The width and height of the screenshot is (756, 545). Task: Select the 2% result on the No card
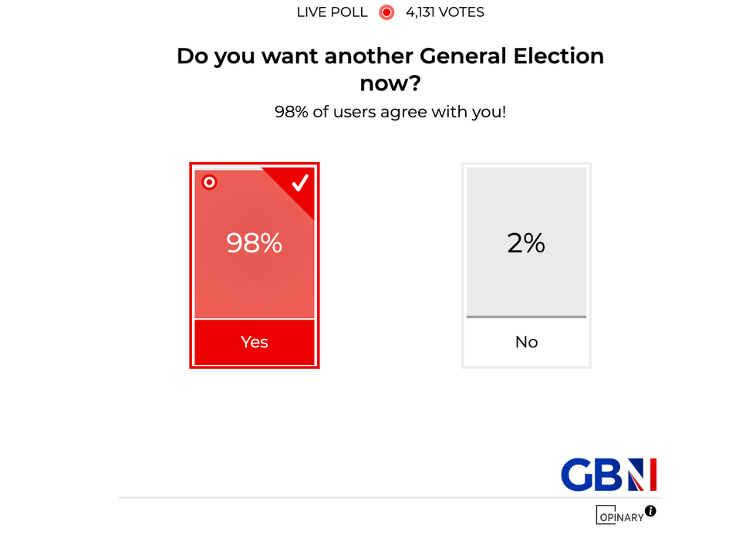[526, 243]
